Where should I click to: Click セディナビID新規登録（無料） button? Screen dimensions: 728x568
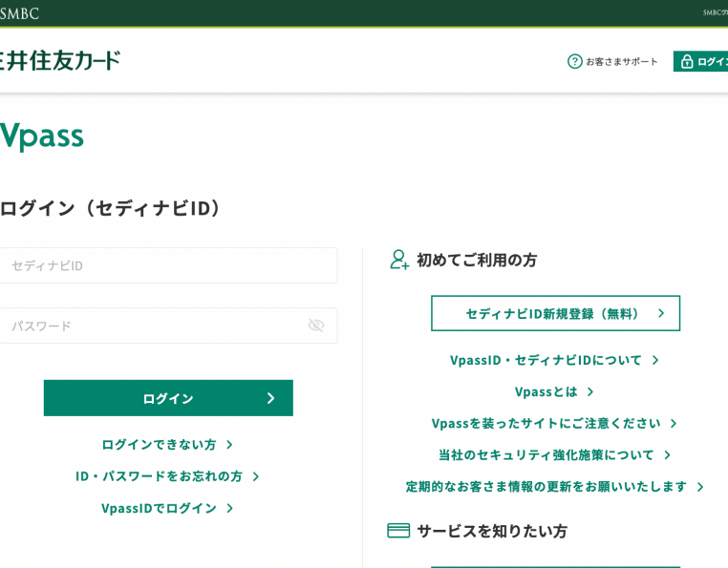(x=556, y=313)
